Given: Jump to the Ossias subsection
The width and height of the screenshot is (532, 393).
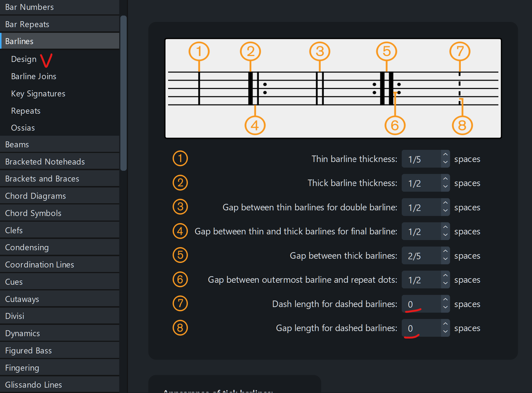Looking at the screenshot, I should point(23,128).
